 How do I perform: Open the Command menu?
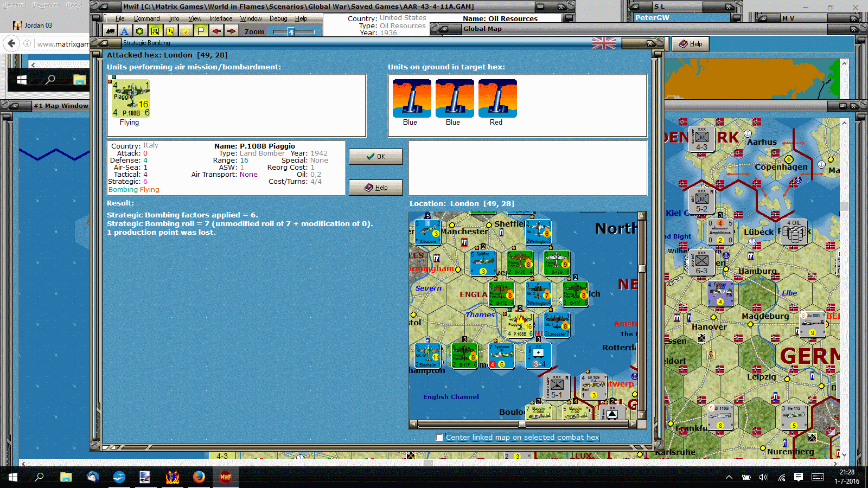(146, 18)
